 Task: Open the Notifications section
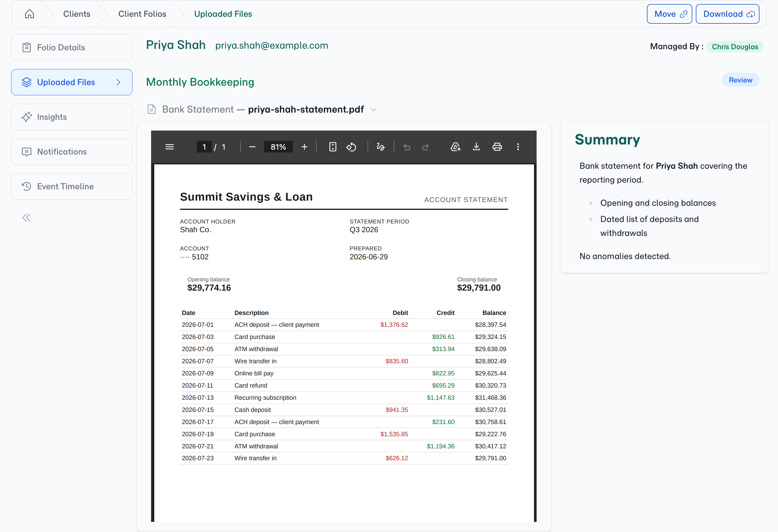click(x=72, y=152)
